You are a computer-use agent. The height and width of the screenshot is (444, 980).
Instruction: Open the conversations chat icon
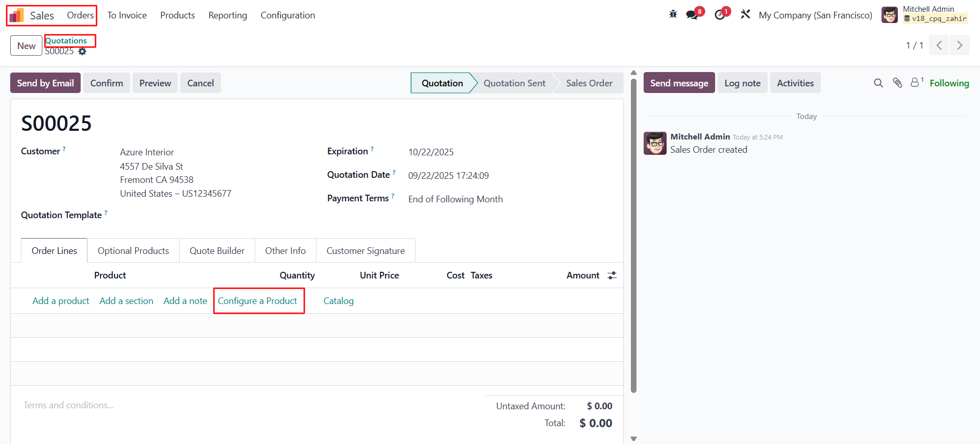pyautogui.click(x=692, y=15)
